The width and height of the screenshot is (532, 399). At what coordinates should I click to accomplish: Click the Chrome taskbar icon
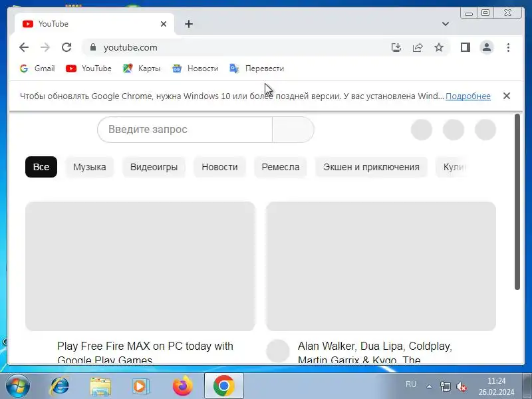(x=224, y=386)
